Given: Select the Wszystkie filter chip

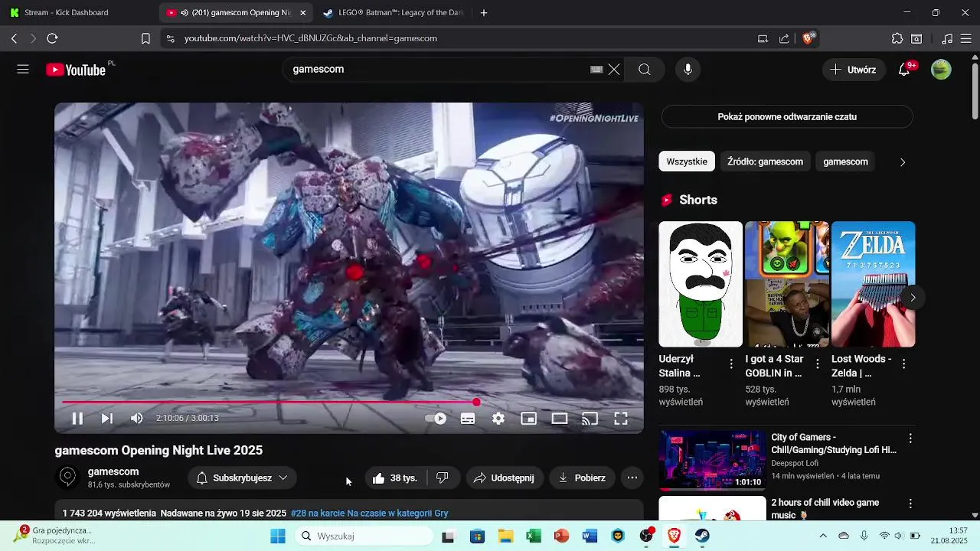Looking at the screenshot, I should [x=687, y=161].
